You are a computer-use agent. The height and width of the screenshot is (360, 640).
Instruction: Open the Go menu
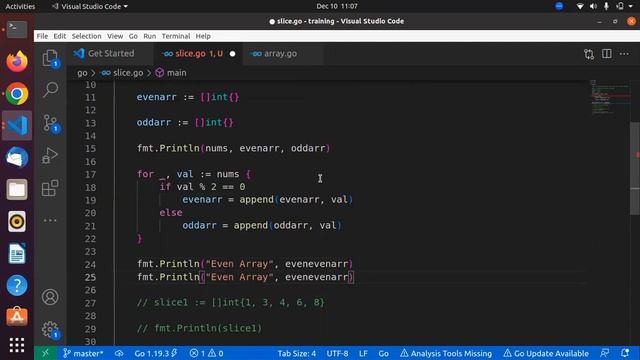(x=133, y=36)
